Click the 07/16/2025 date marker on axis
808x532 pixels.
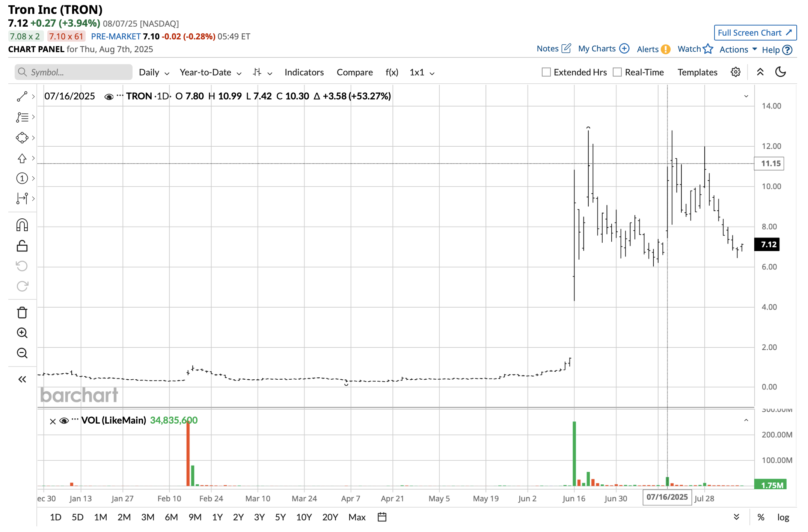667,497
